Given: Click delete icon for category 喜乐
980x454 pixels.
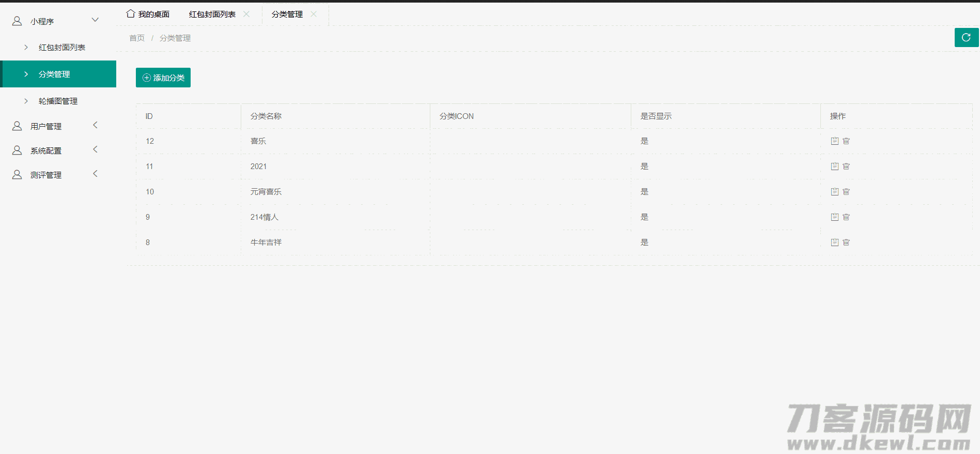Looking at the screenshot, I should [x=846, y=141].
